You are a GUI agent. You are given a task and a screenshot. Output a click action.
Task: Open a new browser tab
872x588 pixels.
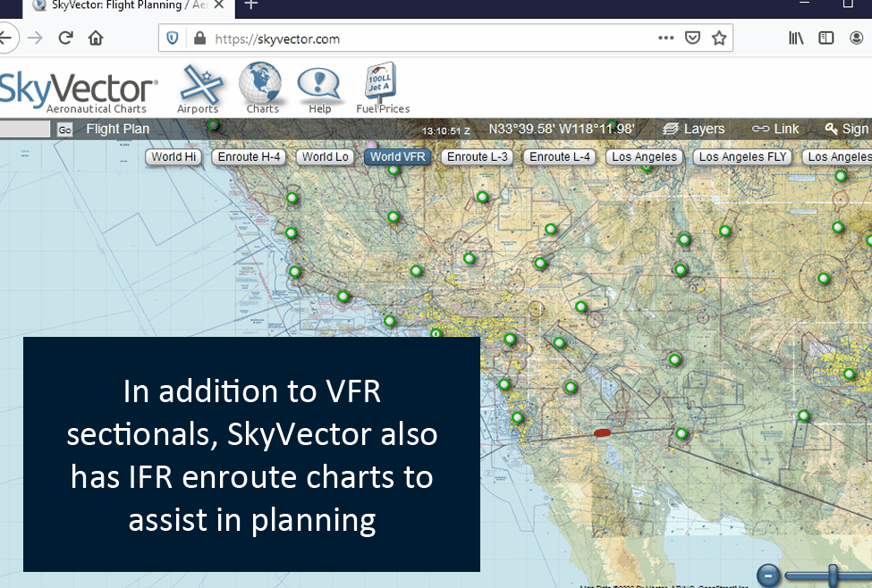[251, 5]
